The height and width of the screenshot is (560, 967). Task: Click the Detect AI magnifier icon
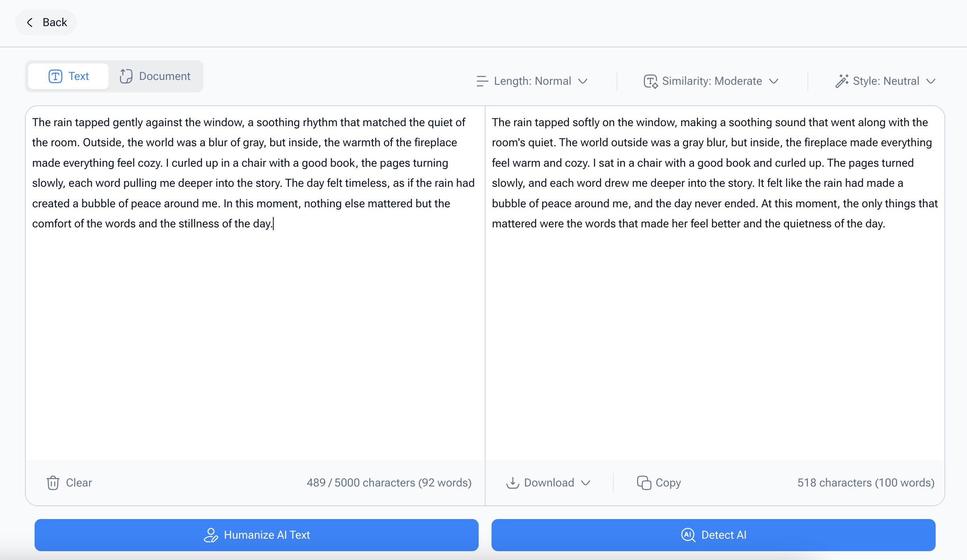pyautogui.click(x=688, y=535)
